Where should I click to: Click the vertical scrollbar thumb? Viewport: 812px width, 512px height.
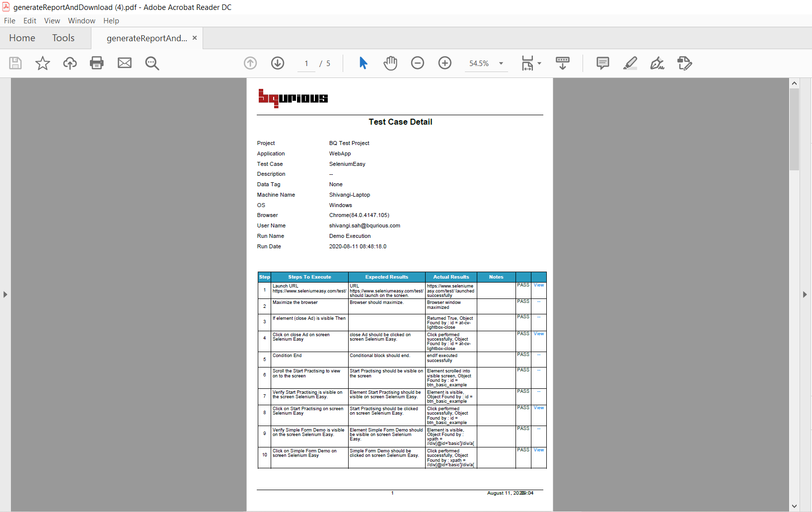pos(794,130)
